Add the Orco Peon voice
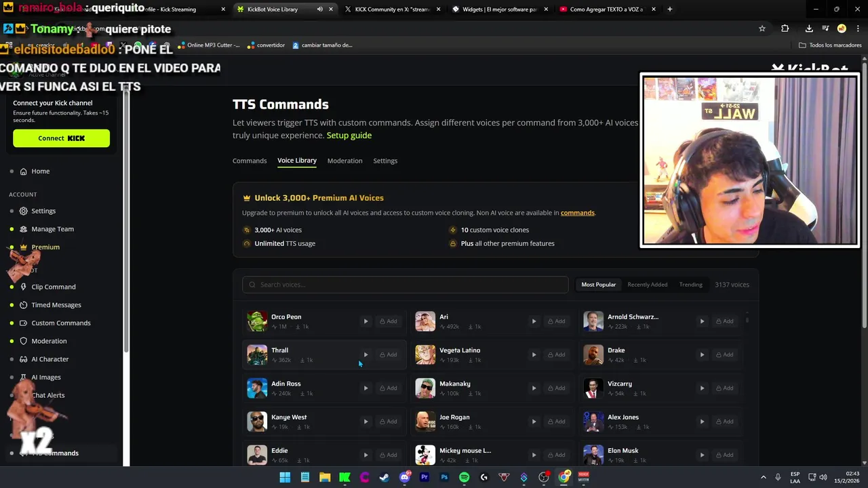The width and height of the screenshot is (868, 488). pos(389,321)
